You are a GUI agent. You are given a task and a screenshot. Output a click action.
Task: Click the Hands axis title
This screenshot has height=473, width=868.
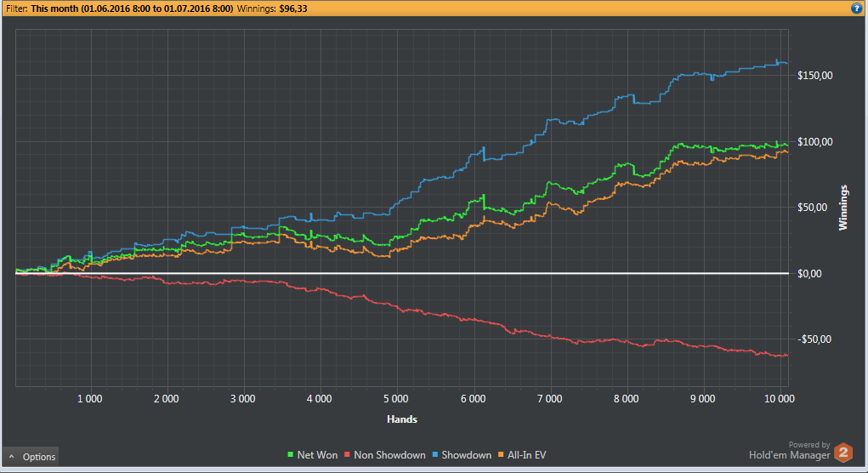click(402, 419)
